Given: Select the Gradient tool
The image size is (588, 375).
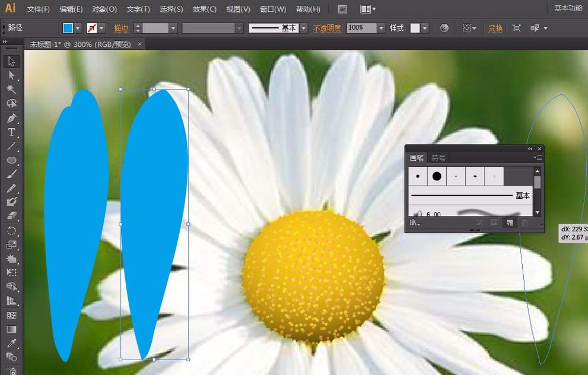Looking at the screenshot, I should point(11,329).
